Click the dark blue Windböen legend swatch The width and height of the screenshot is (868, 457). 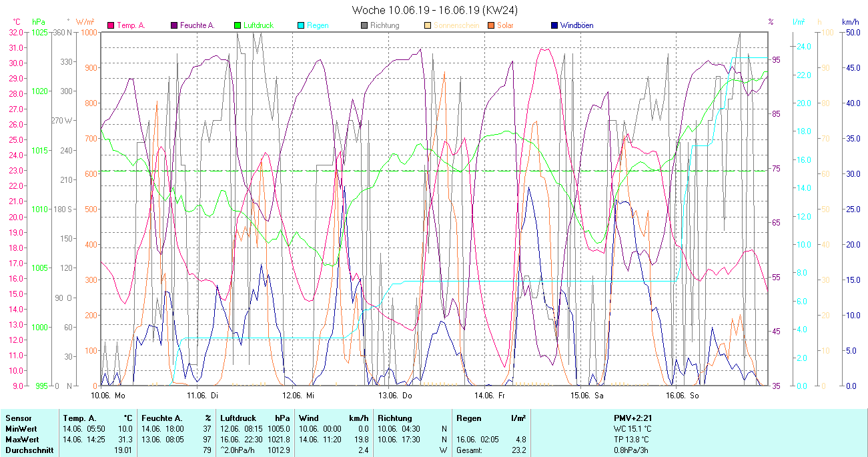555,25
